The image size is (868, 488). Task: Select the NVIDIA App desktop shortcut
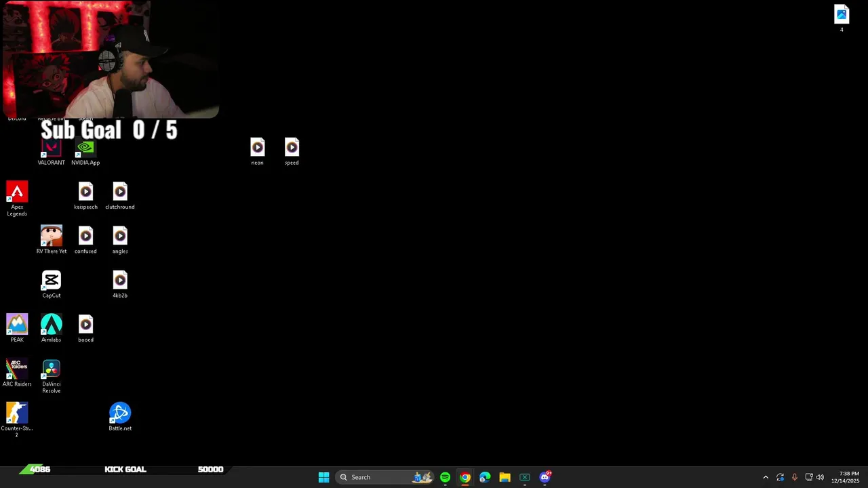coord(85,152)
